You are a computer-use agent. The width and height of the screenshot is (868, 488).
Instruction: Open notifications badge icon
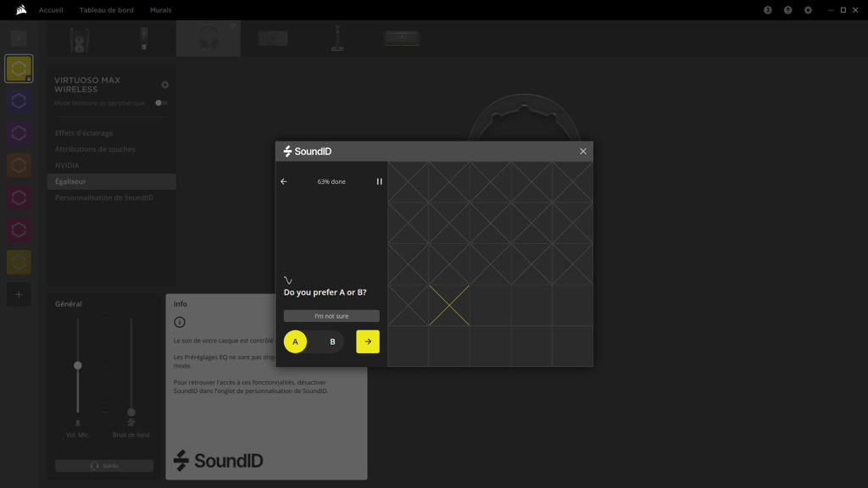(767, 10)
